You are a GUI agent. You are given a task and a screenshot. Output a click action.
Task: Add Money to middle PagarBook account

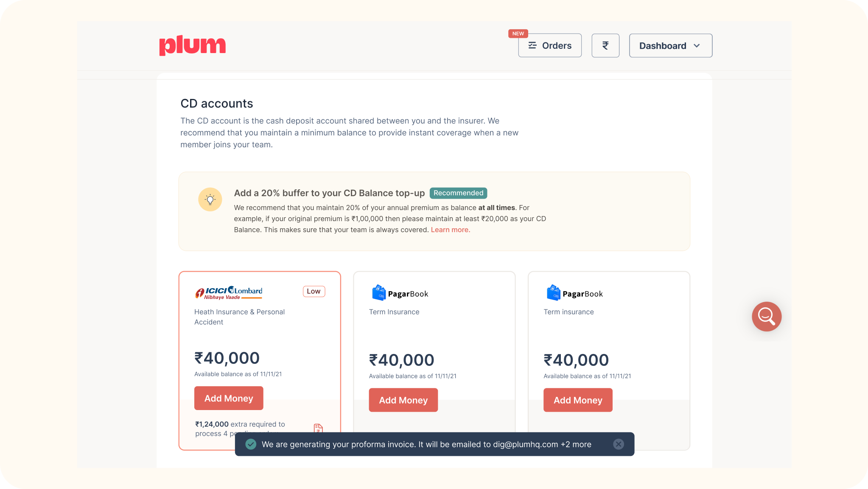[403, 400]
